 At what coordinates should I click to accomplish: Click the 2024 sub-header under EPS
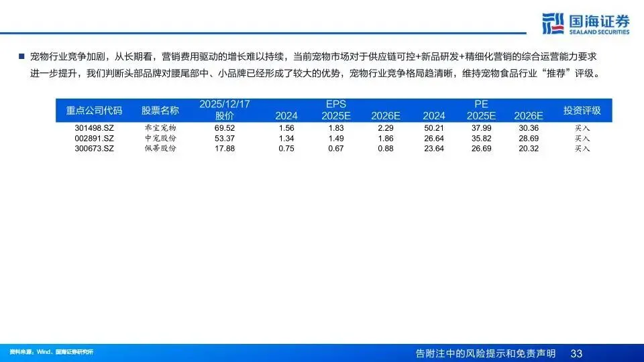click(286, 116)
